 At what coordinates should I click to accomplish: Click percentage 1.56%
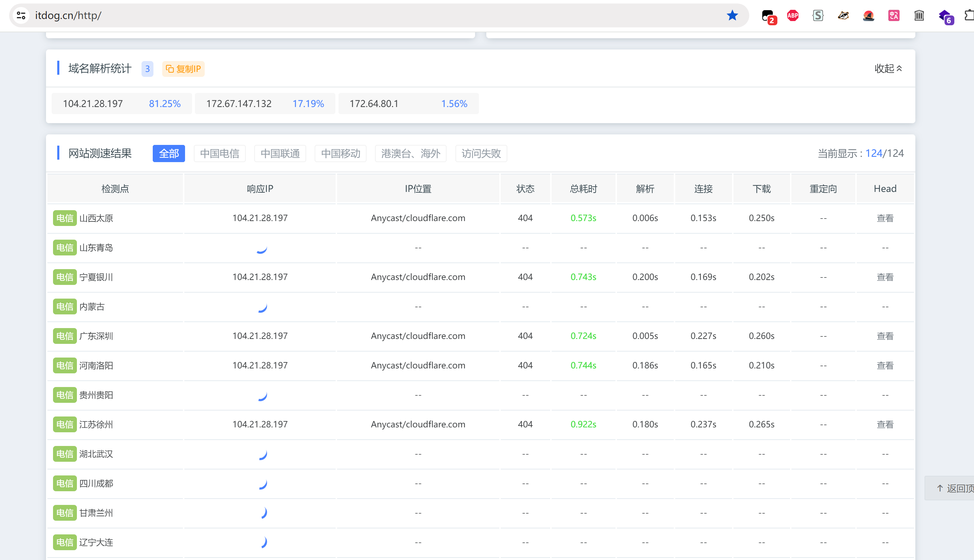click(x=454, y=104)
